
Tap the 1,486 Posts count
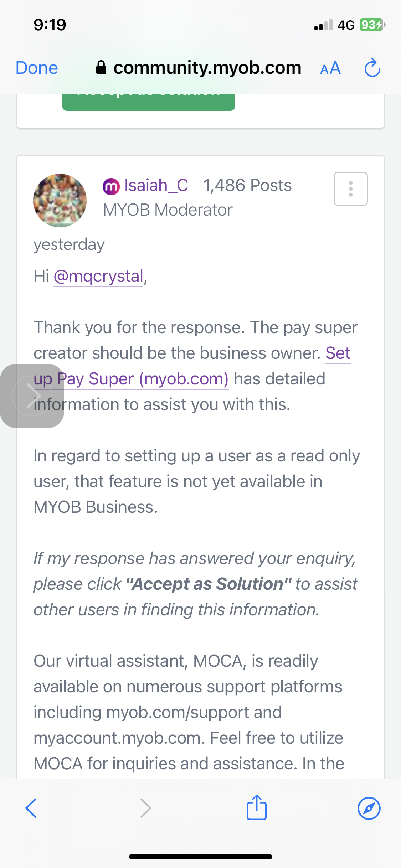pos(247,186)
